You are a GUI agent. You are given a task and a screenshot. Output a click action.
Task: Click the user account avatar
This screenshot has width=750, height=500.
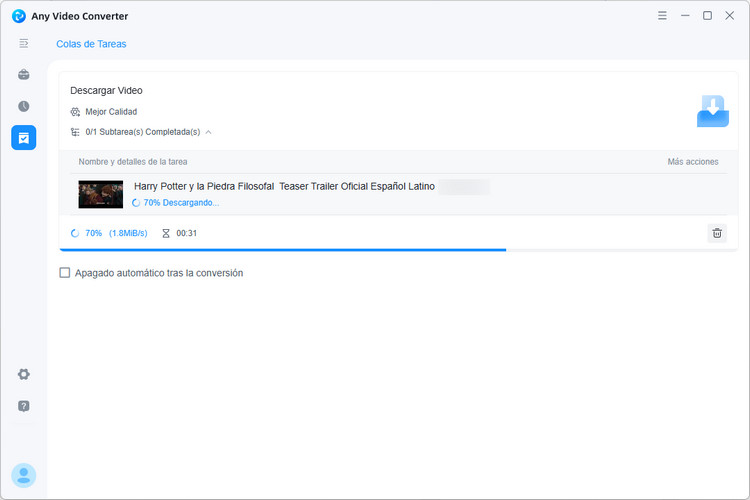[x=23, y=475]
